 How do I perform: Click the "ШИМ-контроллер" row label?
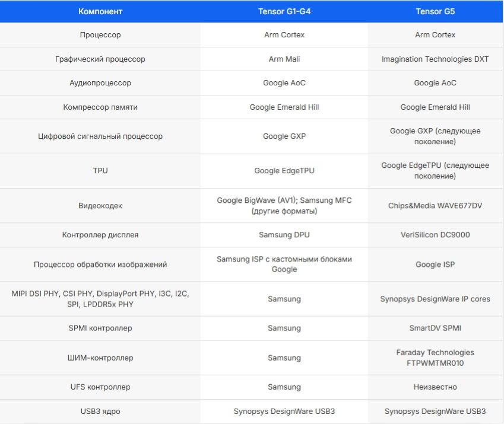(x=100, y=358)
